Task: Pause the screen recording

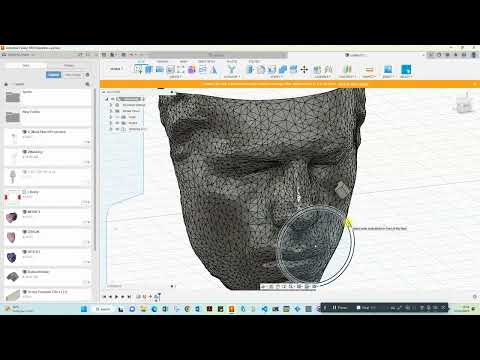Action: tap(340, 308)
